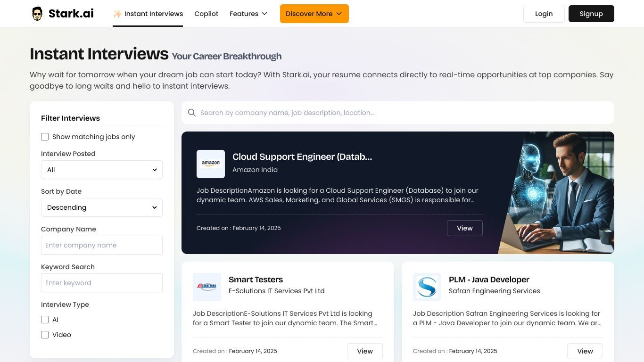Click E-Solutions IT Services Pvt Ltd text

point(277,291)
